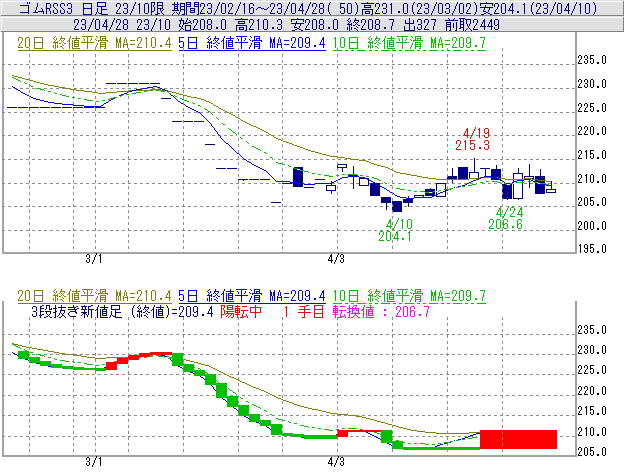Select the 20-day MA=210.4 legend in lower chart

(x=94, y=296)
